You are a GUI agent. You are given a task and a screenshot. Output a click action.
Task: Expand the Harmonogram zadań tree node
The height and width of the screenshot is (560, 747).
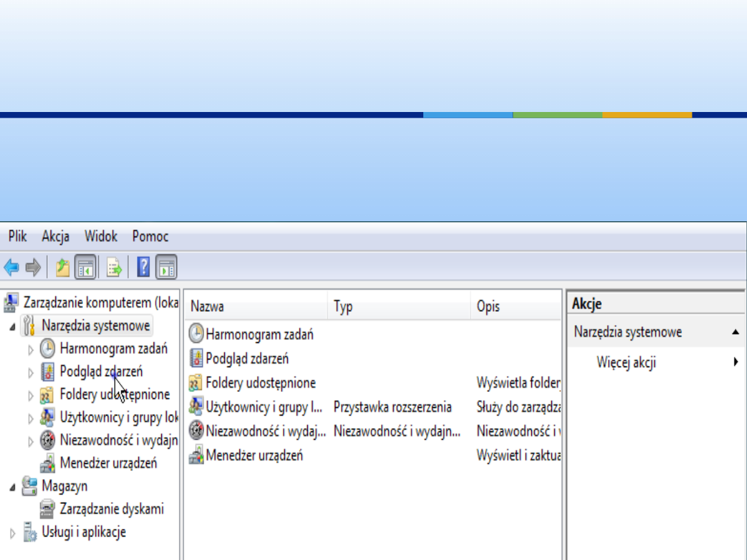[30, 350]
